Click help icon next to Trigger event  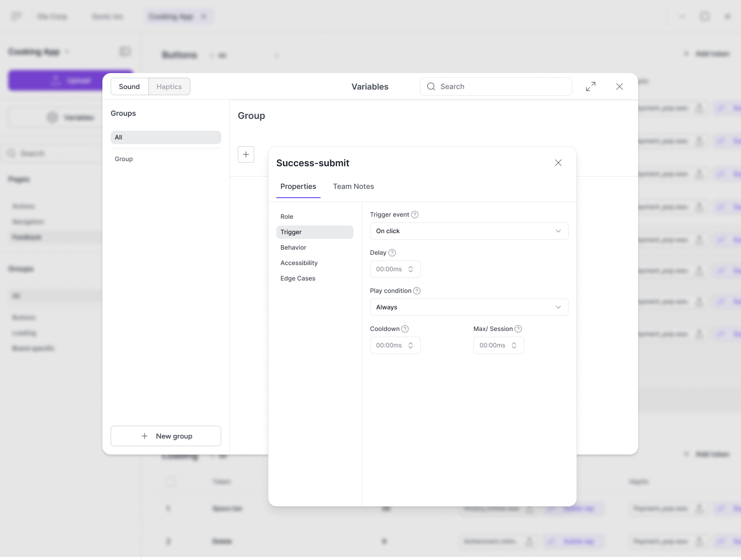click(x=415, y=215)
